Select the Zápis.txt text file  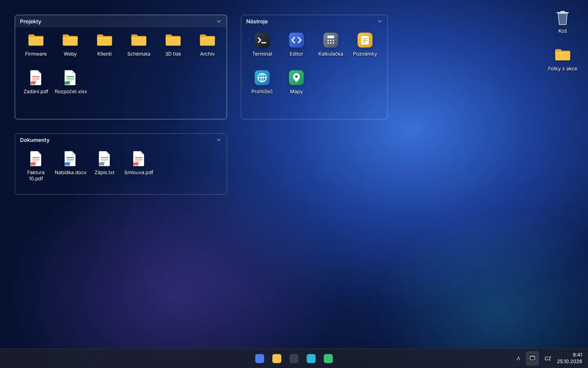pyautogui.click(x=105, y=159)
